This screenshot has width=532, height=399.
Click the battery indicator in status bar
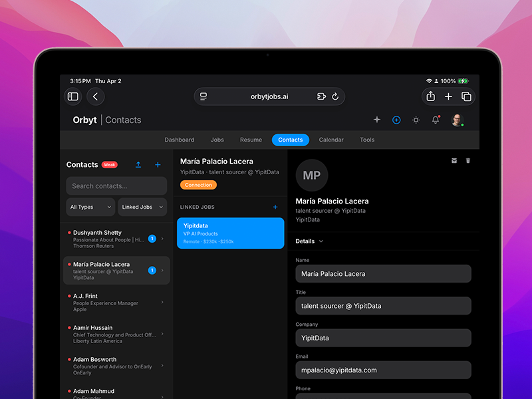click(463, 81)
